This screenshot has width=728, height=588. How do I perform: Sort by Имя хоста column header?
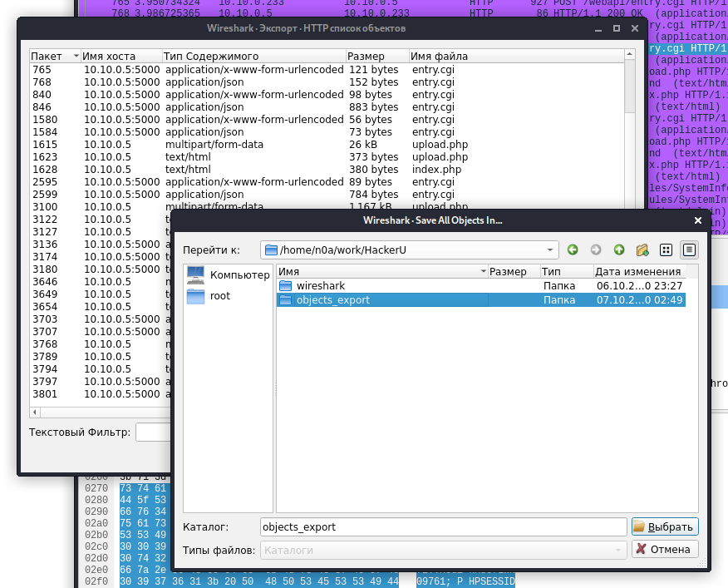[x=121, y=57]
